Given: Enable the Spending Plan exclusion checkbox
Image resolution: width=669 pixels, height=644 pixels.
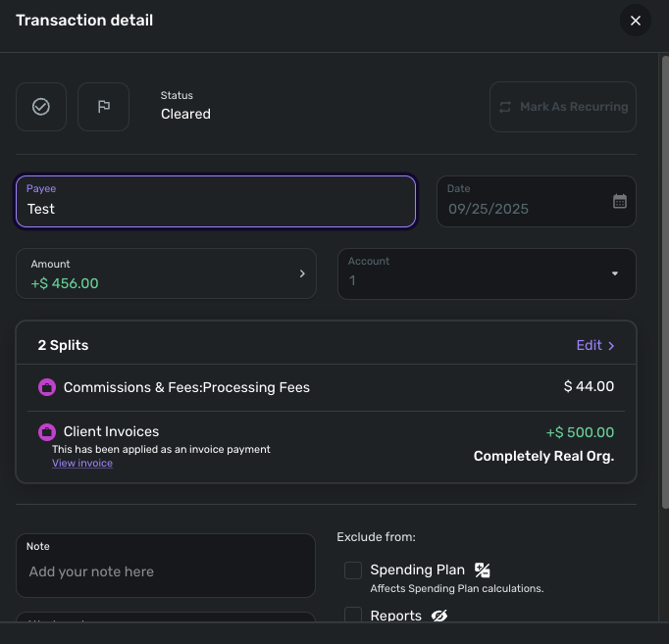Looking at the screenshot, I should click(x=353, y=570).
